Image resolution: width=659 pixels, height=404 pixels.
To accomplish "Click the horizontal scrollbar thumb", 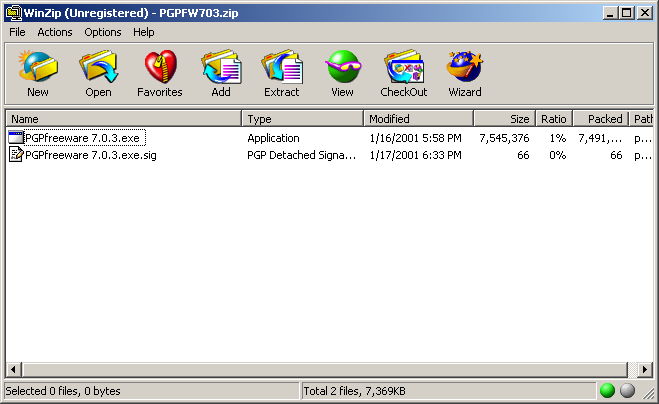I will point(324,370).
